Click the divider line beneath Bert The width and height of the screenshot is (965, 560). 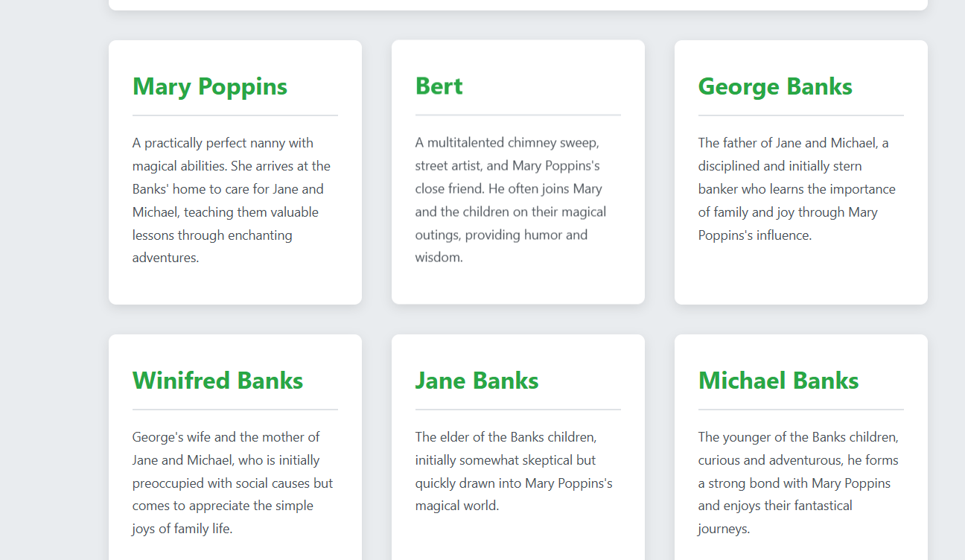coord(518,115)
